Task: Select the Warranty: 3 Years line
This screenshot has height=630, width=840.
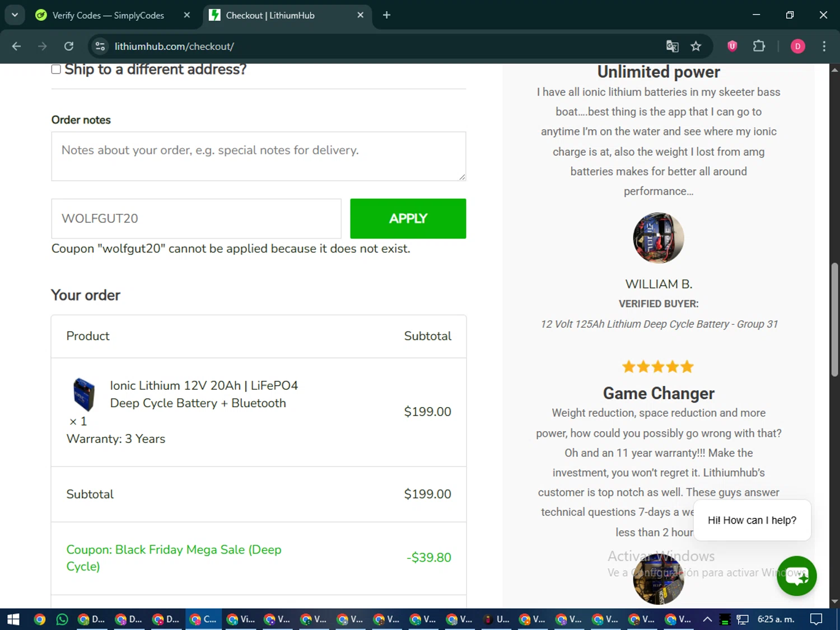Action: [x=116, y=439]
